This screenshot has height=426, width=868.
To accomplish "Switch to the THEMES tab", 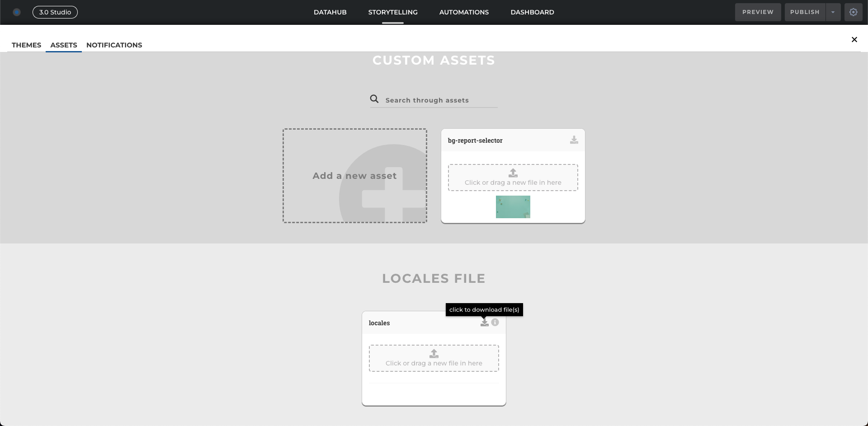I will pos(26,45).
